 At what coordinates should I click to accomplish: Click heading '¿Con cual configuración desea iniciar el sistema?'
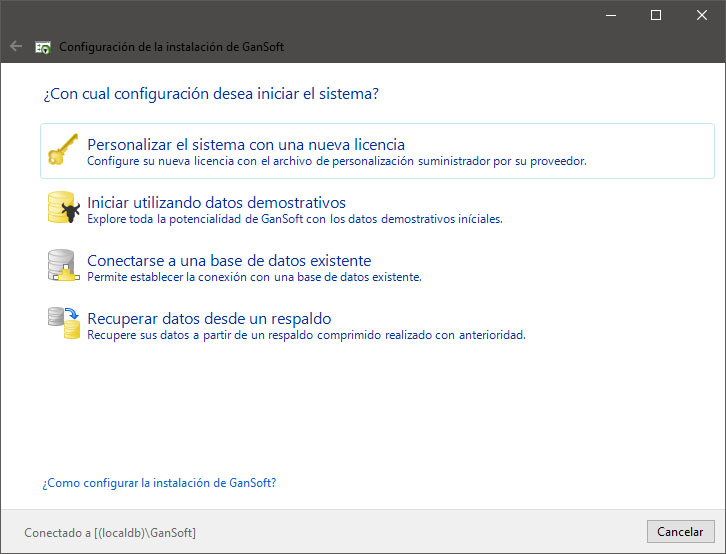211,94
